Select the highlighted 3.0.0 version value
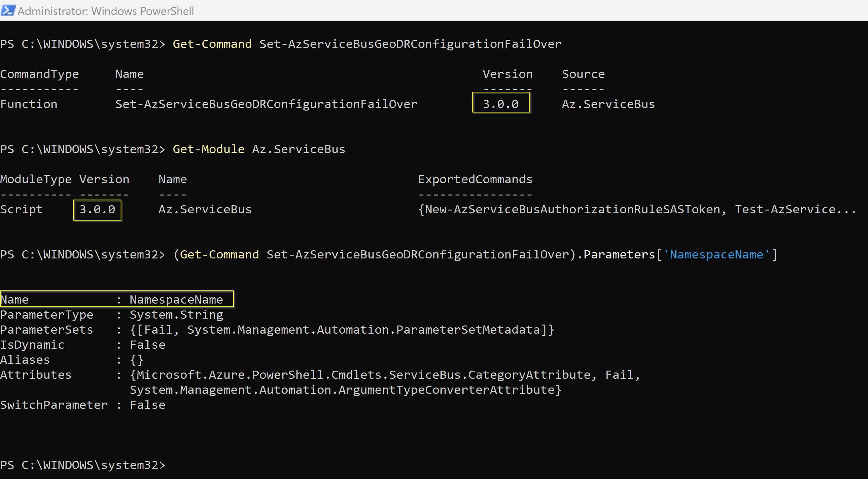The height and width of the screenshot is (479, 868). [501, 104]
